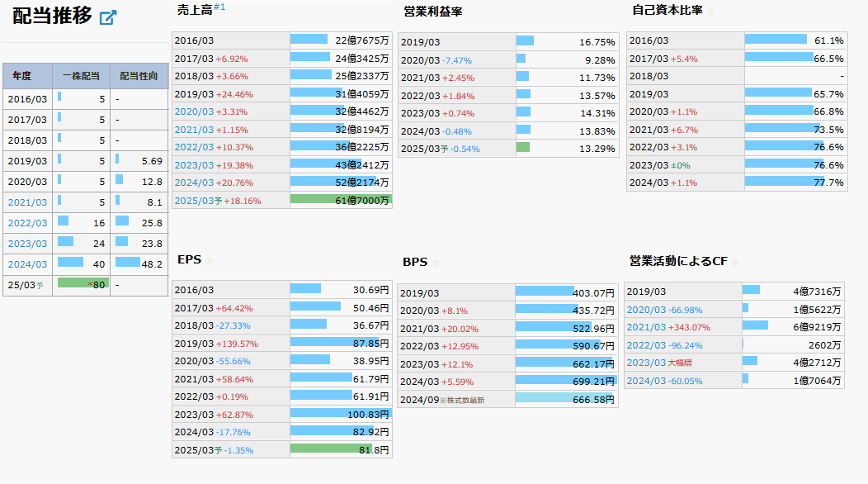
Task: Click the 2024/09 BPS bar showing 666.58円
Action: point(545,399)
